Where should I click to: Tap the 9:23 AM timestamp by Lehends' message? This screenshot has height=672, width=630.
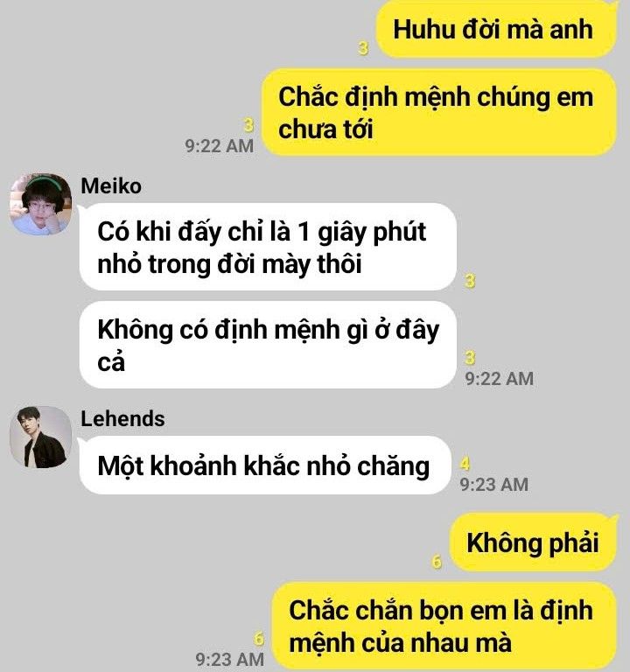pos(494,485)
